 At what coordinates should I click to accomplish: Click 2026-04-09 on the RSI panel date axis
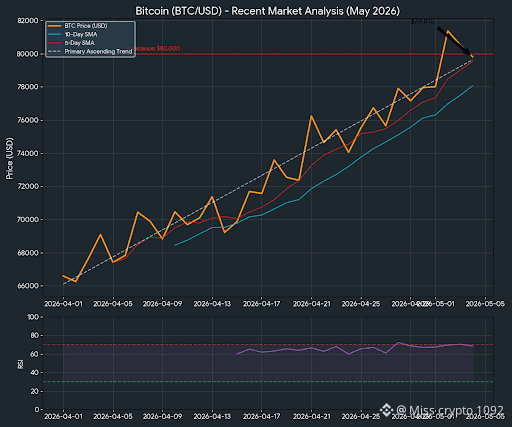click(x=162, y=417)
